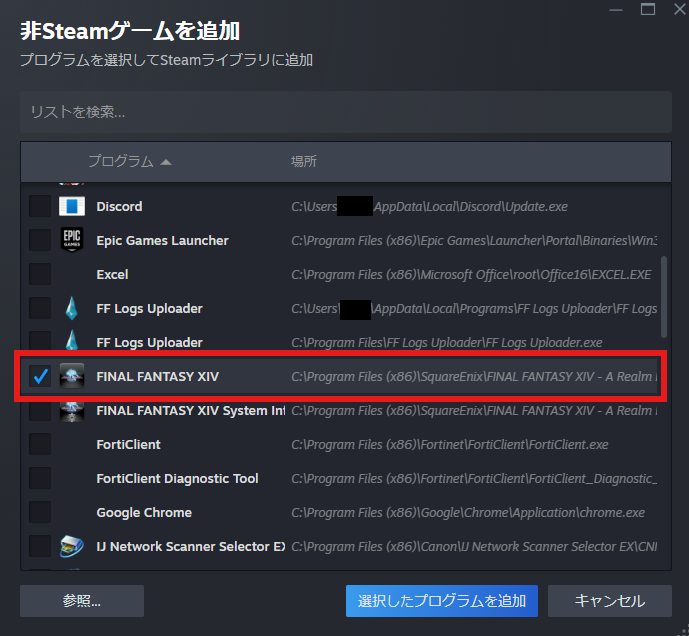This screenshot has height=636, width=689.
Task: Select the FortiClient checkbox
Action: 40,444
